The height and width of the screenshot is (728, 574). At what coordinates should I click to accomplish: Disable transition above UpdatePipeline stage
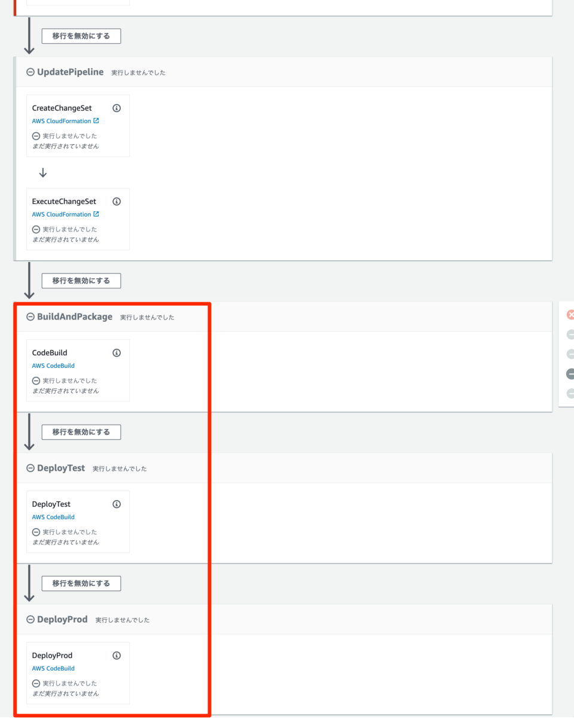(81, 36)
